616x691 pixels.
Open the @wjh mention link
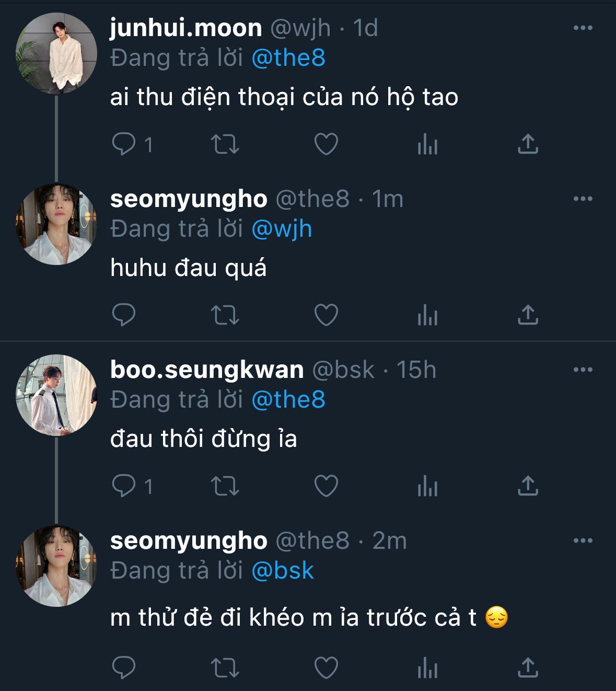click(x=282, y=228)
